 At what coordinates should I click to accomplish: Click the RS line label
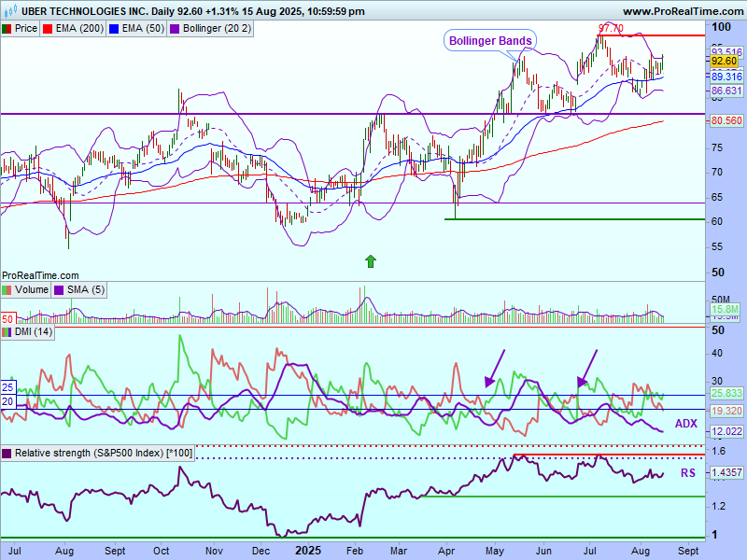coord(688,473)
